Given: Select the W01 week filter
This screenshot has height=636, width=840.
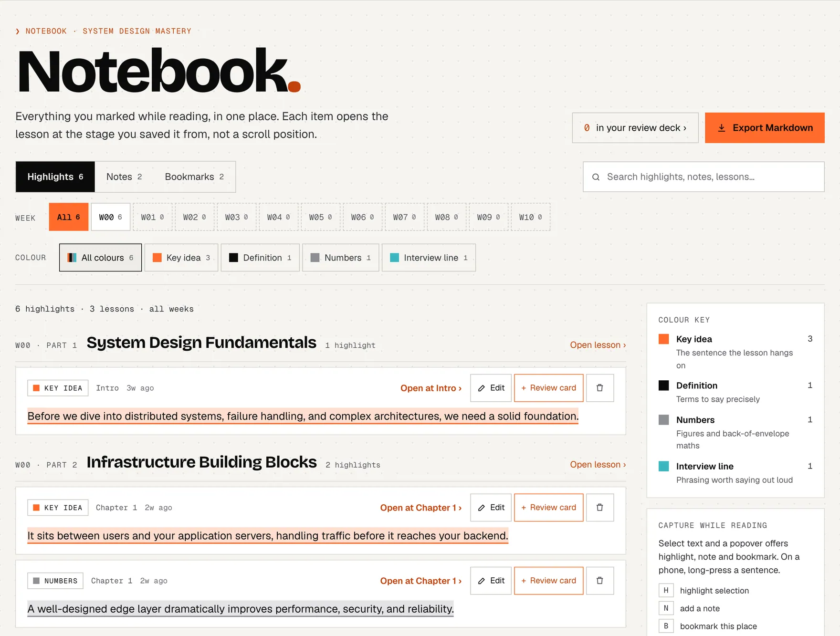Looking at the screenshot, I should [153, 217].
